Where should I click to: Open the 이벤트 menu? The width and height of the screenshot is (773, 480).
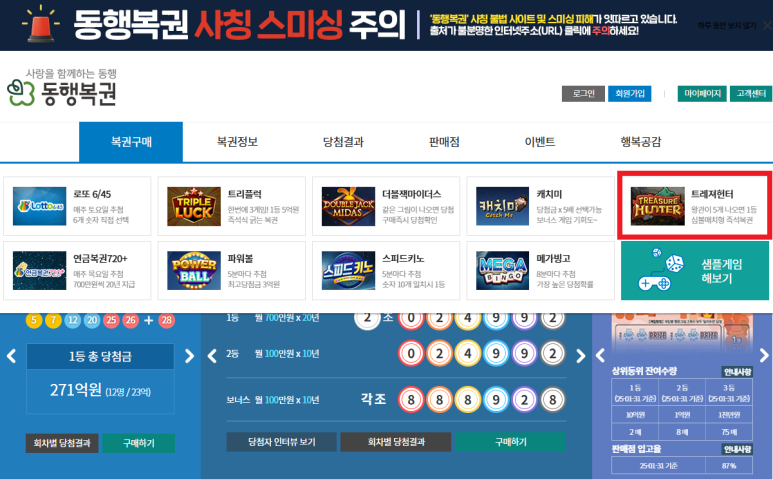coord(540,142)
